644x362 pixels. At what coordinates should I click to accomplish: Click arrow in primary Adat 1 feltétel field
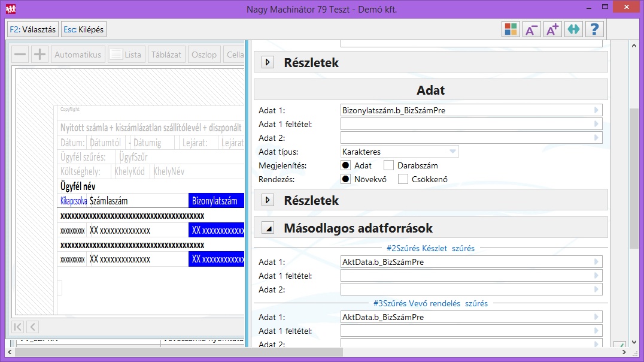(x=596, y=124)
